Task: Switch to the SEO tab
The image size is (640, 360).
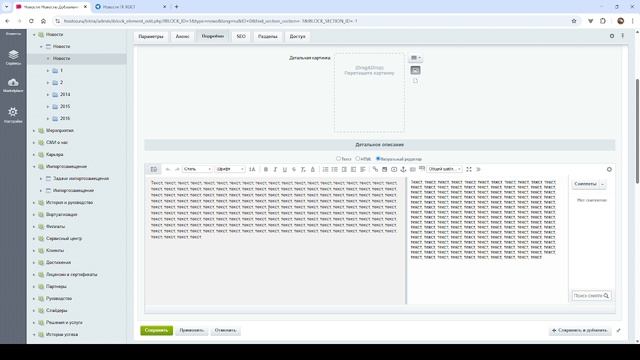Action: pyautogui.click(x=241, y=36)
